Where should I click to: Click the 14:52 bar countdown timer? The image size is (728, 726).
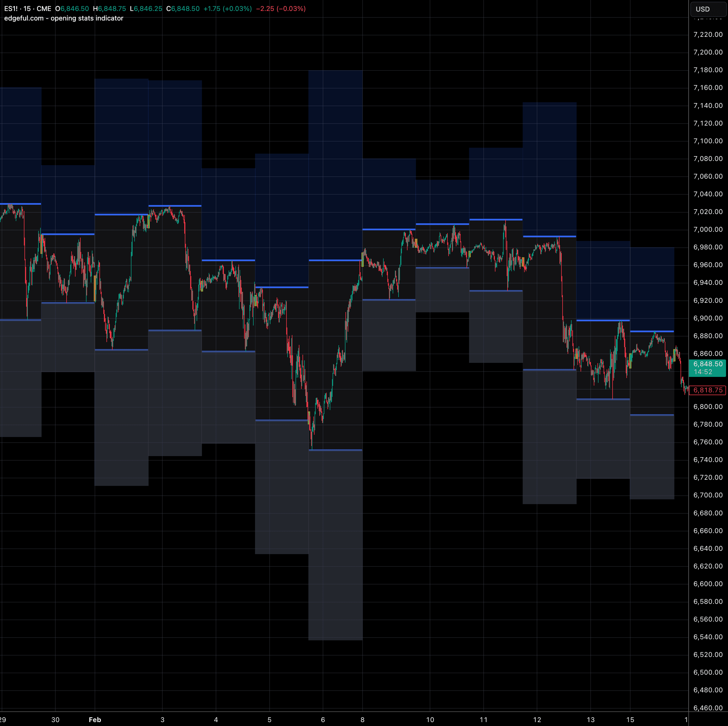[x=703, y=372]
